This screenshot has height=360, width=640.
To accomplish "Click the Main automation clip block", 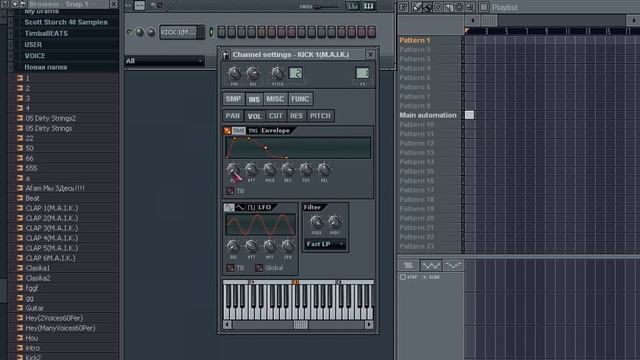I will click(x=469, y=115).
